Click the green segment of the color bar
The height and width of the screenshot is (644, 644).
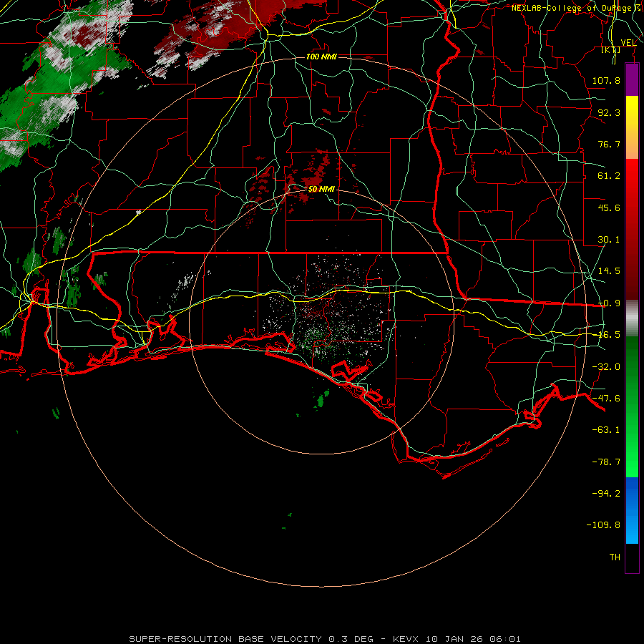pos(632,406)
